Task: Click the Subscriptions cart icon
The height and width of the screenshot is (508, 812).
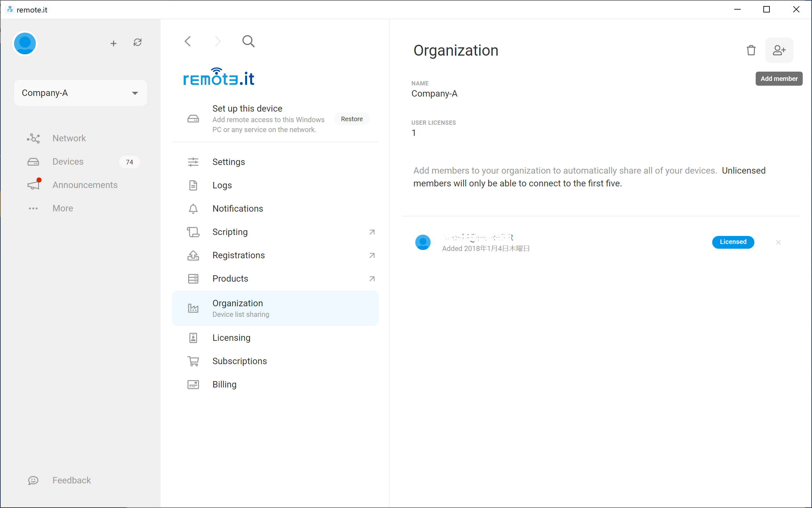Action: tap(193, 361)
